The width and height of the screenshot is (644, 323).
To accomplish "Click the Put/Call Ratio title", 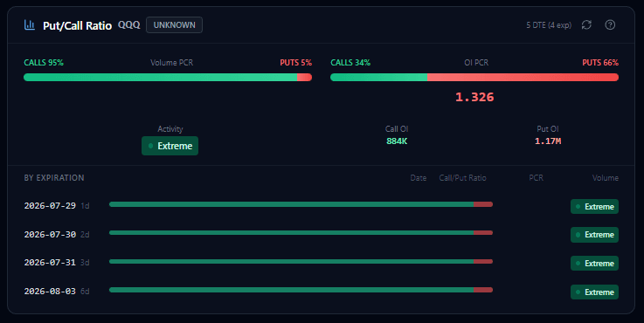I will coord(77,25).
